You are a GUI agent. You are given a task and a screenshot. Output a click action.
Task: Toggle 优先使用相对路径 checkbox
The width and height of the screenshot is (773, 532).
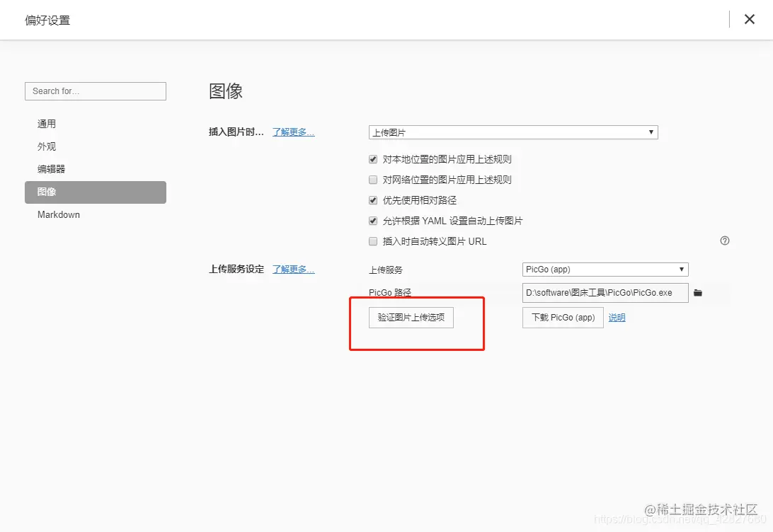click(x=373, y=200)
